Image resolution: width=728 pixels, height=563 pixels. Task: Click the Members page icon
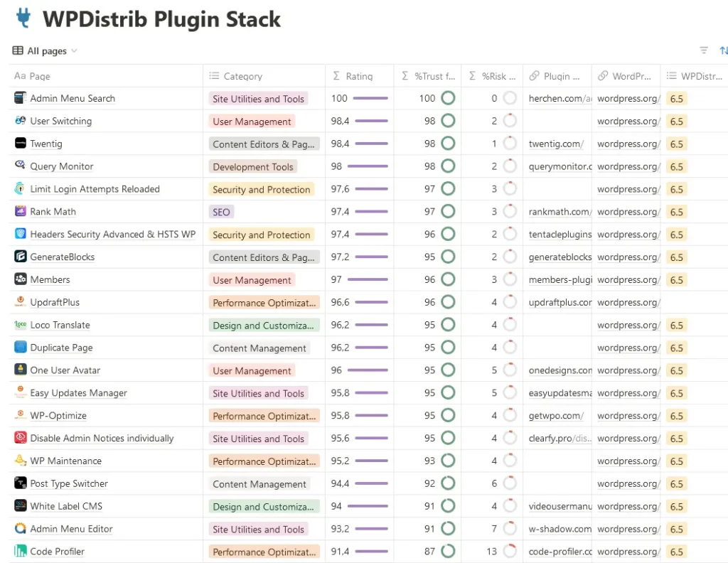(x=21, y=279)
